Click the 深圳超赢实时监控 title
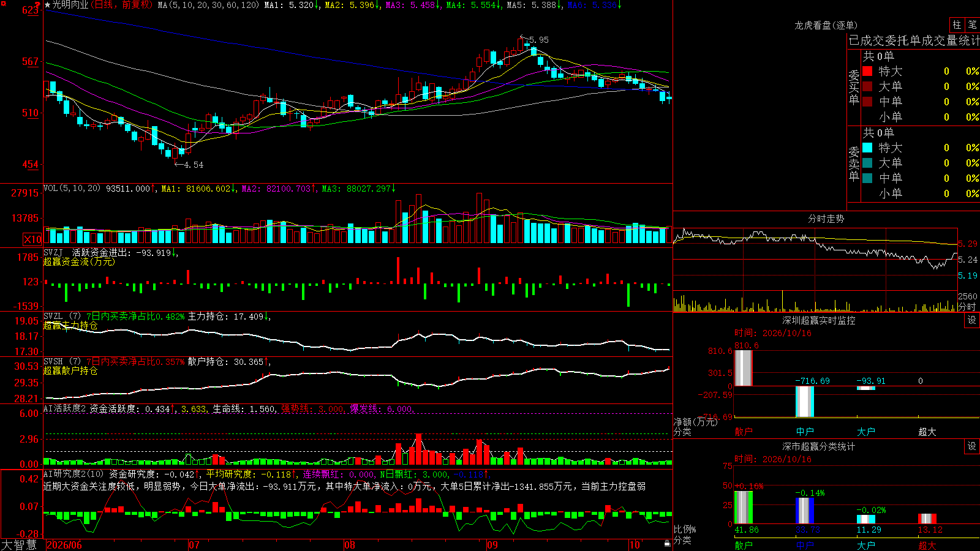 tap(819, 320)
